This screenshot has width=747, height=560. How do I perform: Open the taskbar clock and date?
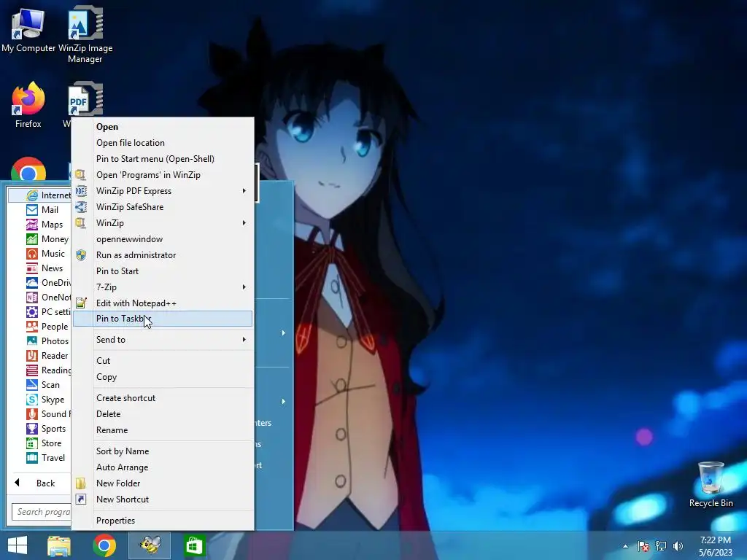(x=715, y=546)
